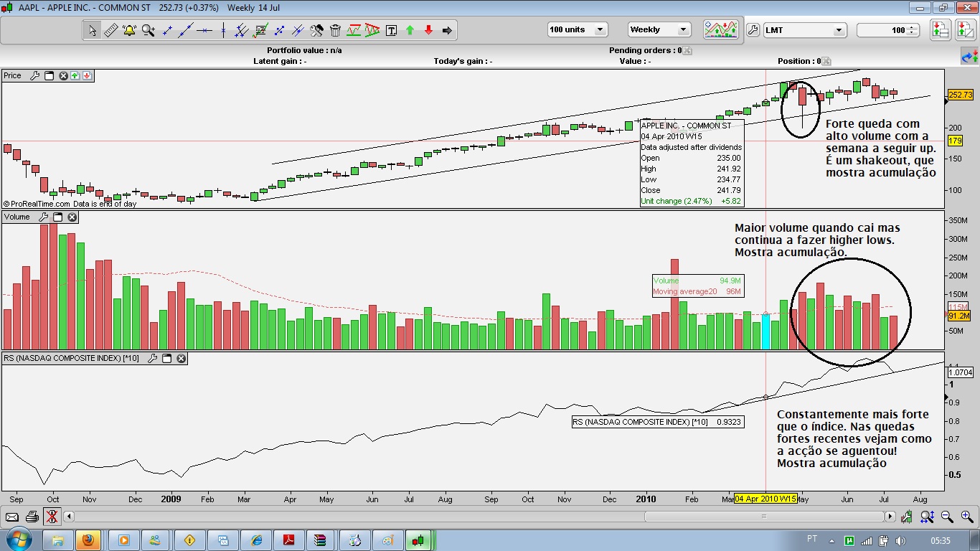This screenshot has width=980, height=551.
Task: Open the LMT order type dropdown
Action: (805, 30)
